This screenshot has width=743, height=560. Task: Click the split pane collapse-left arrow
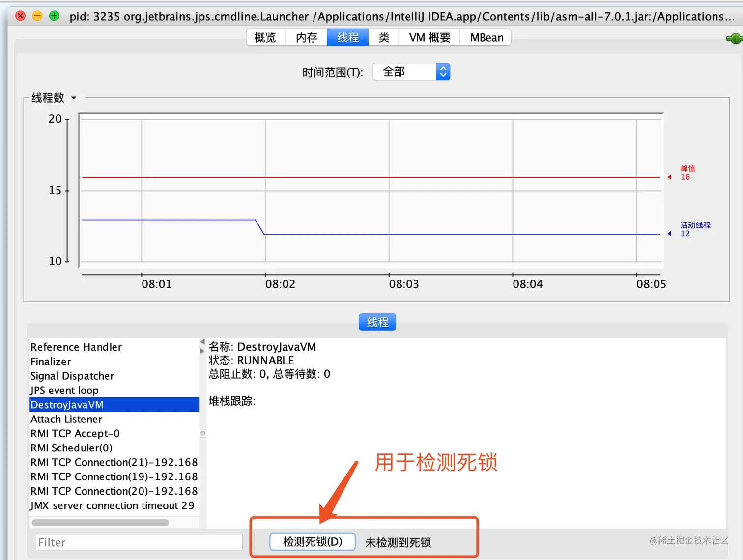point(202,342)
